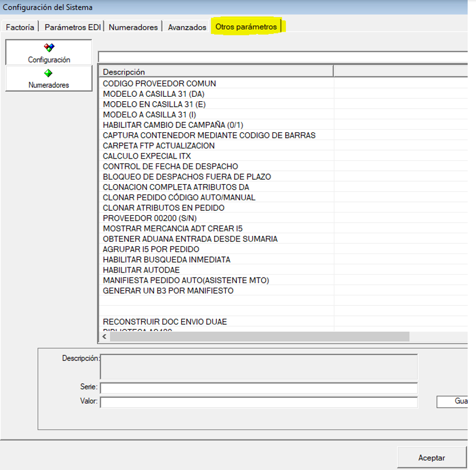Click into the Valor text field
476x470 pixels.
tap(259, 402)
